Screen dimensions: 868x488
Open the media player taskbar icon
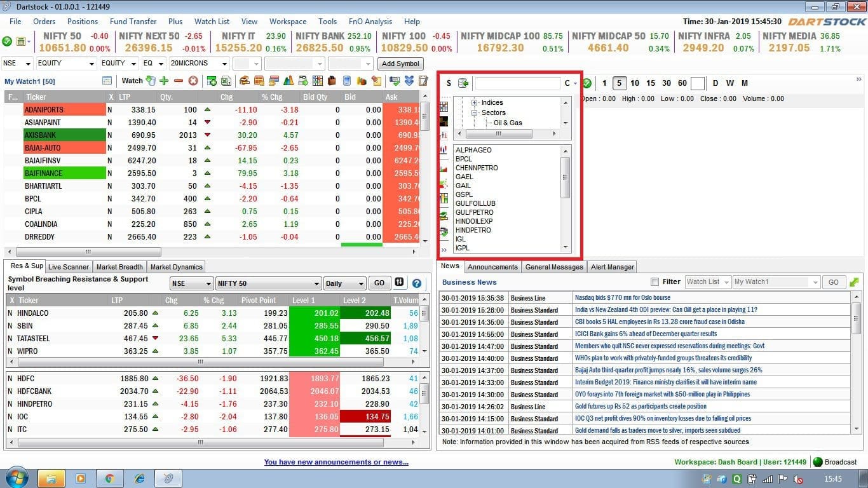click(x=81, y=478)
